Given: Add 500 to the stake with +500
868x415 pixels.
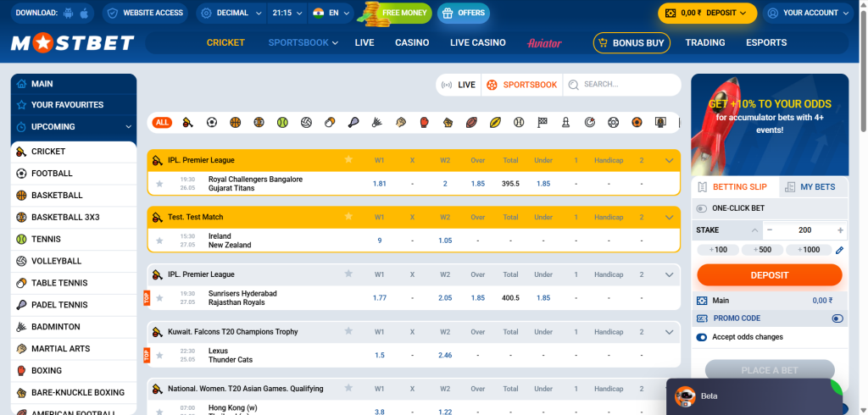Looking at the screenshot, I should (762, 250).
